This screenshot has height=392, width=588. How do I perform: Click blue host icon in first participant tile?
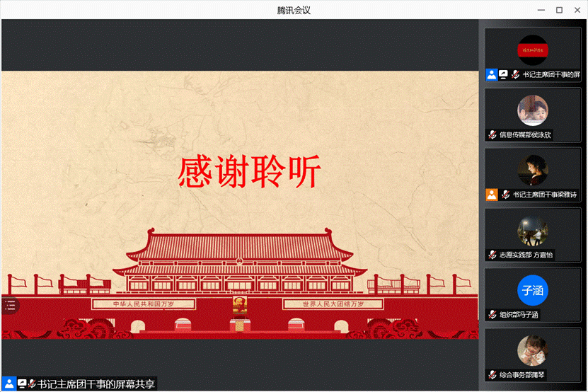click(x=492, y=74)
